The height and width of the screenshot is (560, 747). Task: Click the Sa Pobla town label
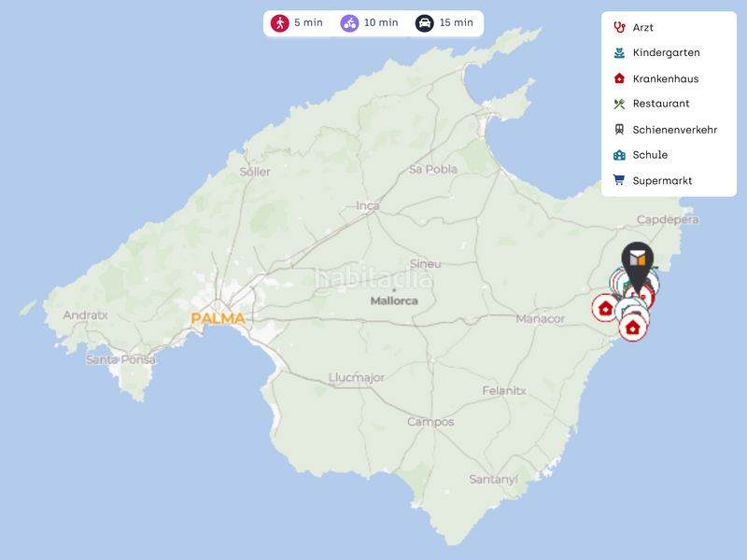click(x=432, y=169)
